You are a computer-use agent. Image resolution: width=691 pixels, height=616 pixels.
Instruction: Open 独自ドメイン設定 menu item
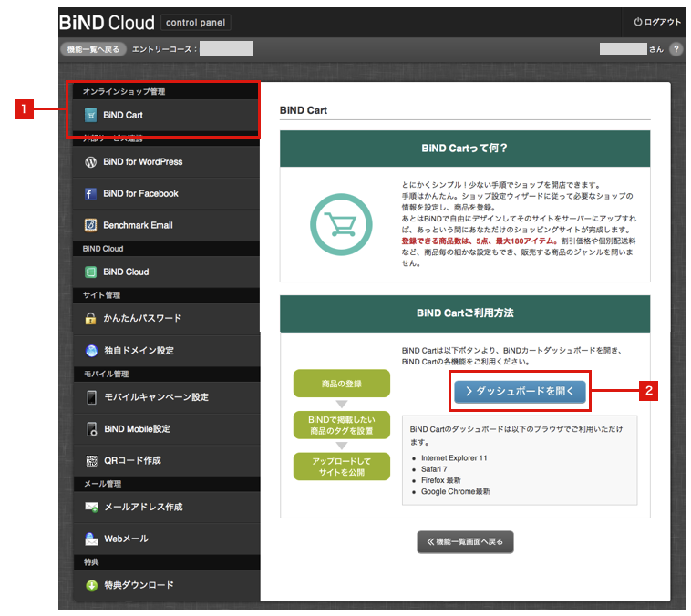(167, 351)
